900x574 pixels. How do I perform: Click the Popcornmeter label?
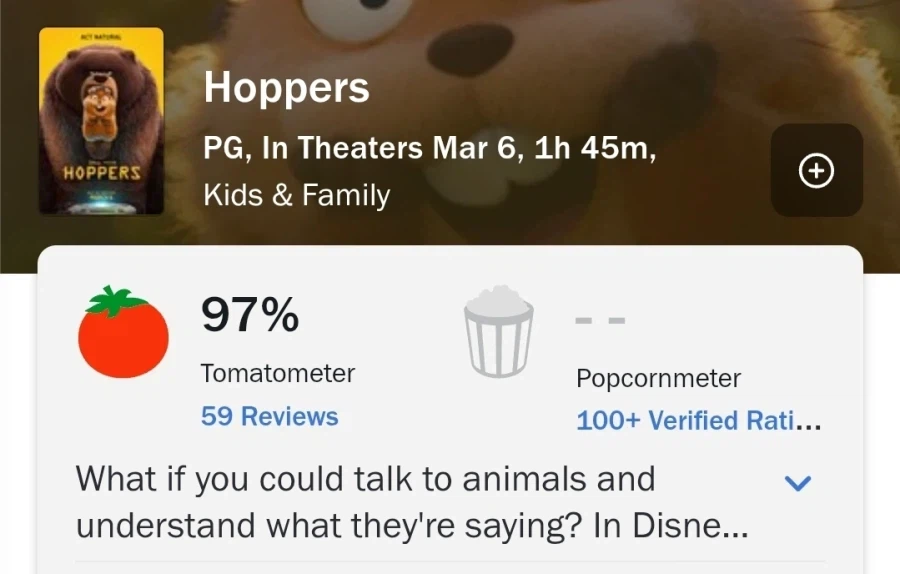658,378
